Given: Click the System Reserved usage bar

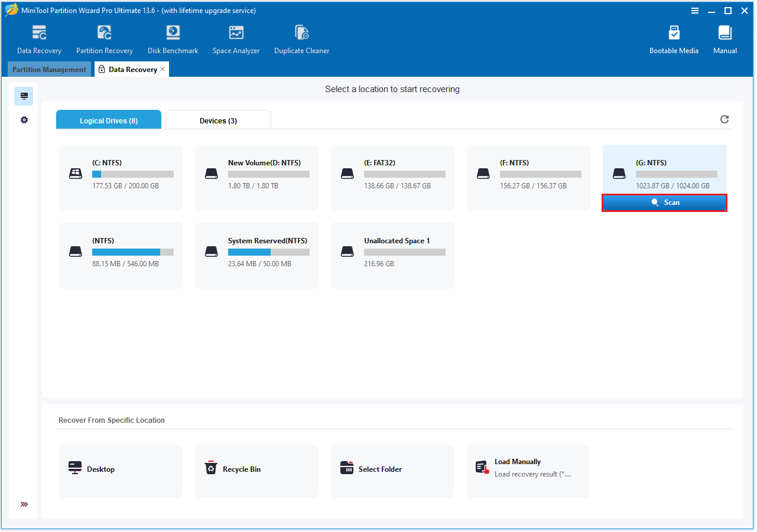Looking at the screenshot, I should point(269,252).
